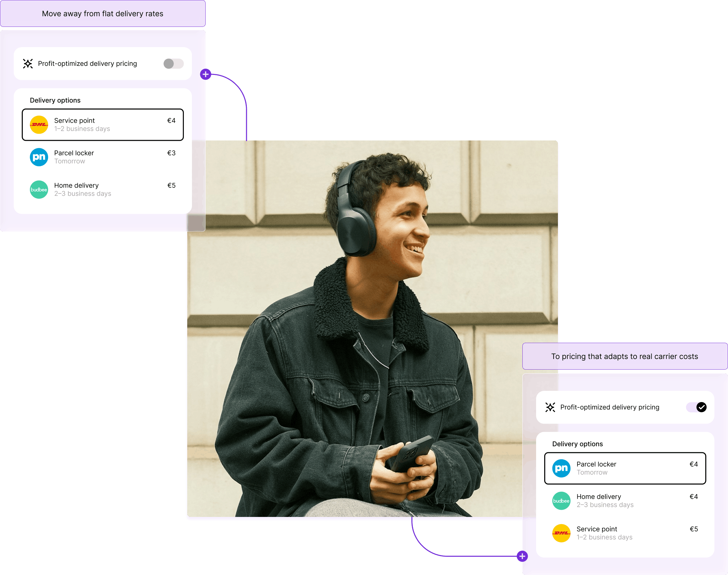Select the Service point €4 delivery option
This screenshot has width=728, height=575.
[103, 125]
